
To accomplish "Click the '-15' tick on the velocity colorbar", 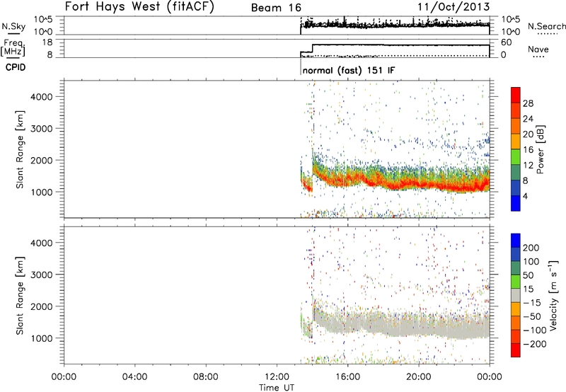I will [532, 303].
